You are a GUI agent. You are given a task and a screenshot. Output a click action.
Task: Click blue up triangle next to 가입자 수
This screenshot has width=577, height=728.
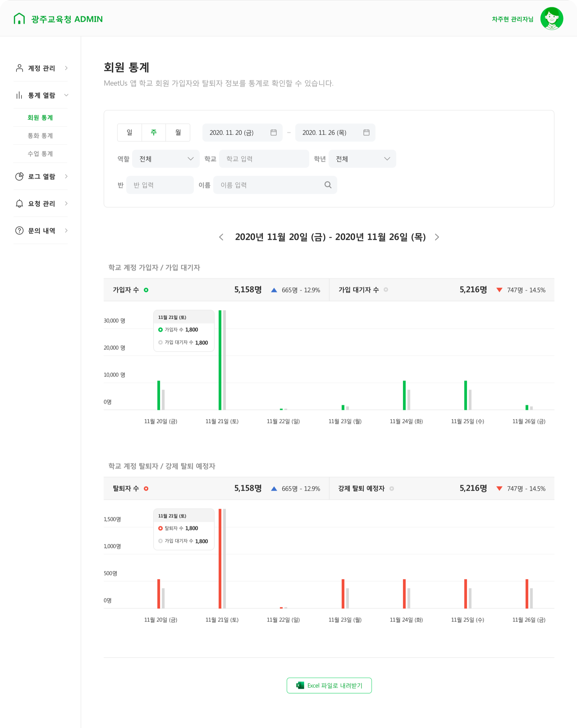(x=274, y=290)
